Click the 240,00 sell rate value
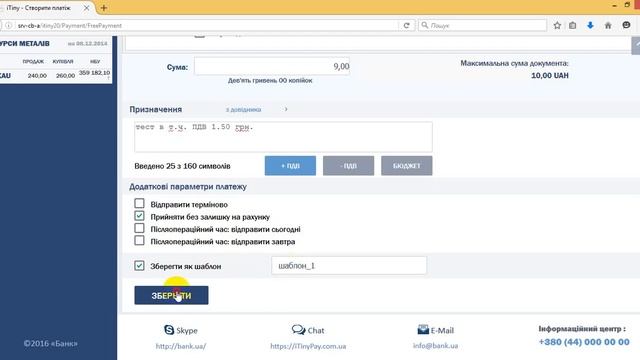Viewport: 640px width, 360px height. pos(37,76)
